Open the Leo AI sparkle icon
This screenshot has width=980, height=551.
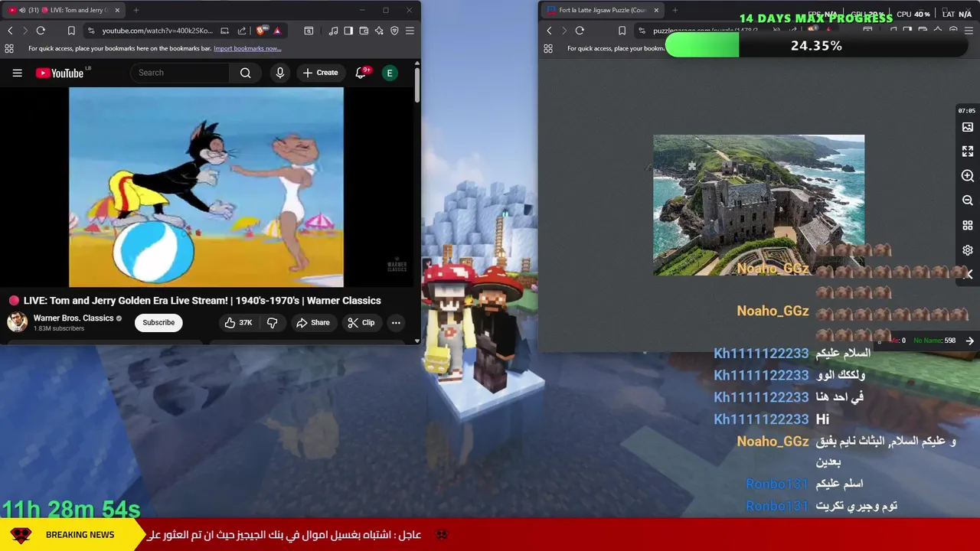tap(379, 31)
